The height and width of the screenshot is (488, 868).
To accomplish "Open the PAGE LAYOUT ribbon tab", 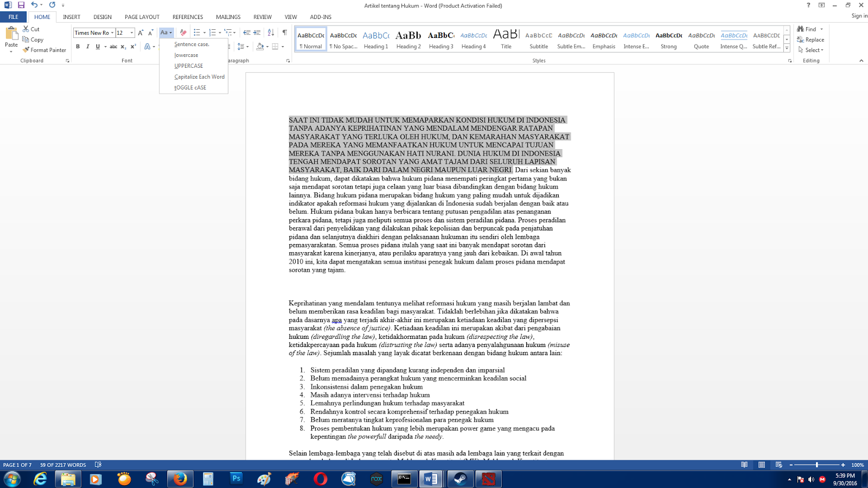I will (x=142, y=17).
